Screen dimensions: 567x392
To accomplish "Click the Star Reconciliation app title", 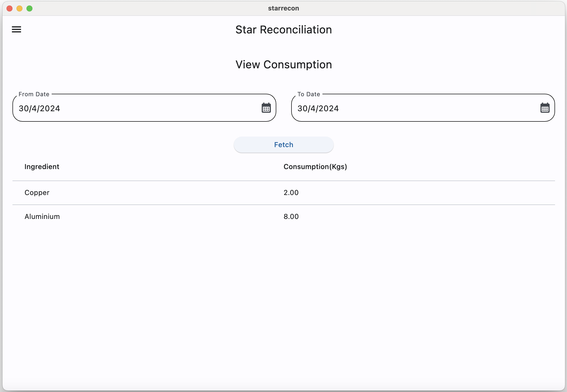I will pos(283,30).
